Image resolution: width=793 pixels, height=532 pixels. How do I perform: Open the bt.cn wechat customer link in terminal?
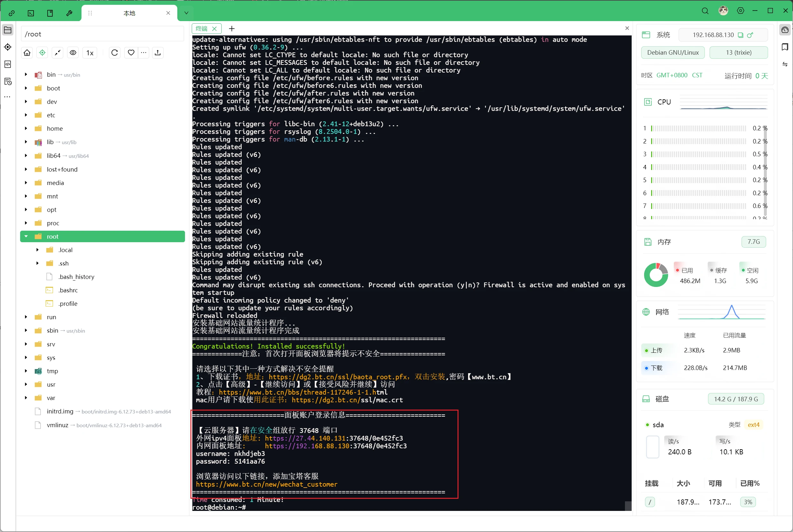click(x=266, y=484)
